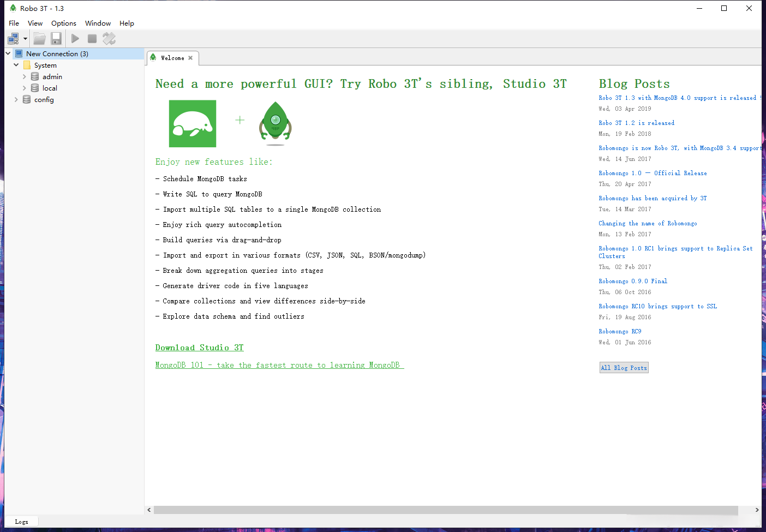The image size is (766, 532).
Task: Click the System folder icon
Action: (27, 65)
